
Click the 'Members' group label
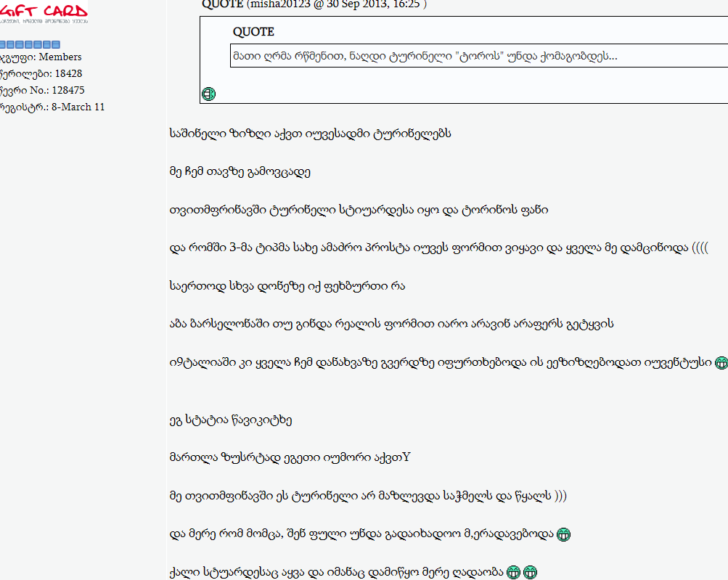coord(60,57)
